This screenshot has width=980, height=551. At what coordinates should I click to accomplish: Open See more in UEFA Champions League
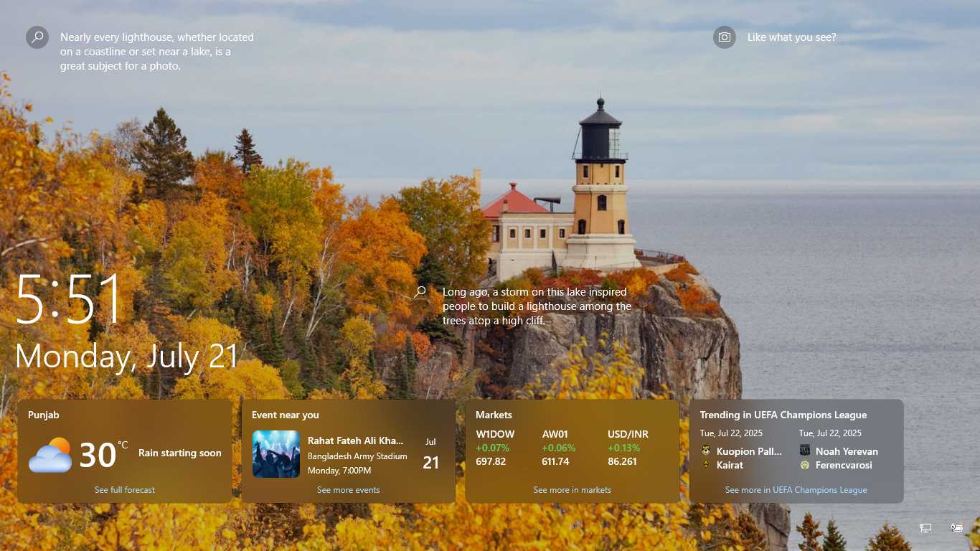pyautogui.click(x=796, y=490)
